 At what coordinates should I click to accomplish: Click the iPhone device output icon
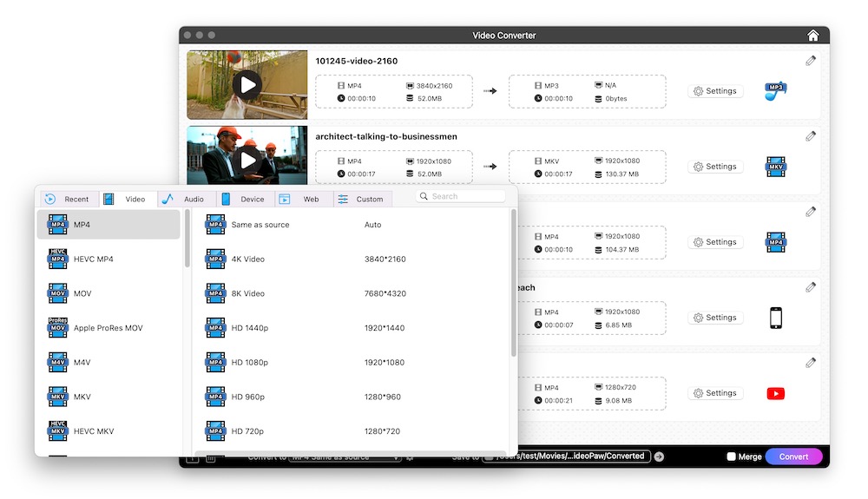[775, 318]
